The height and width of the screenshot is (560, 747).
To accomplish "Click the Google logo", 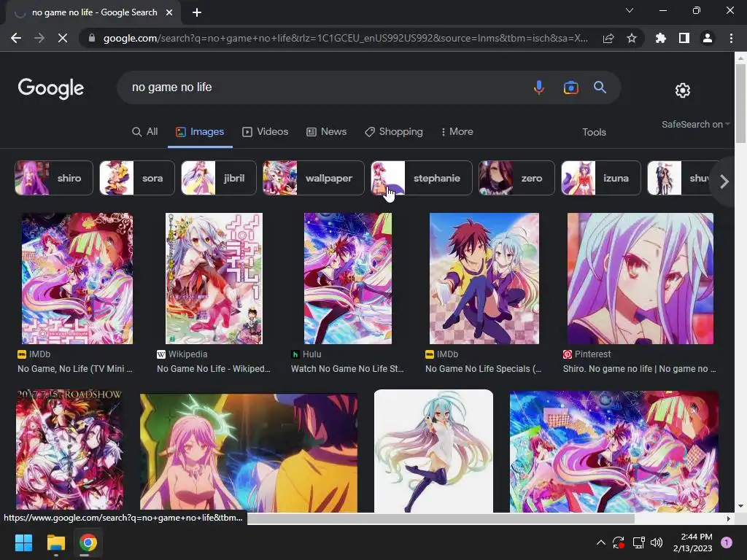I will tap(51, 88).
